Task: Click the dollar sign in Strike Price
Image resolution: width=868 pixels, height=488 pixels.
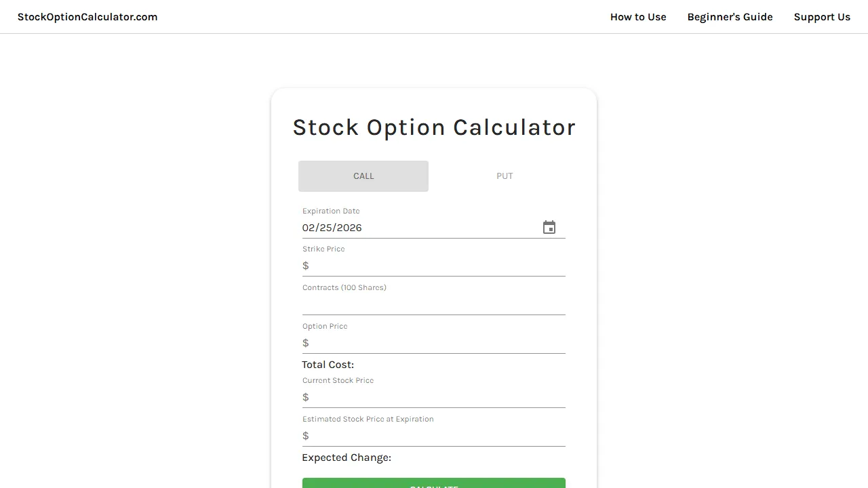Action: coord(305,266)
